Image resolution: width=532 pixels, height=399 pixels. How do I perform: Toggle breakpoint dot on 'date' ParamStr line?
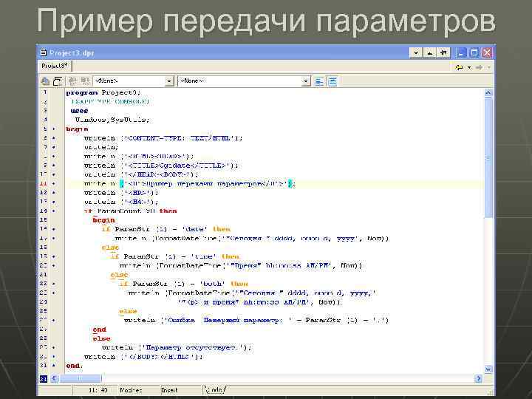pos(54,229)
